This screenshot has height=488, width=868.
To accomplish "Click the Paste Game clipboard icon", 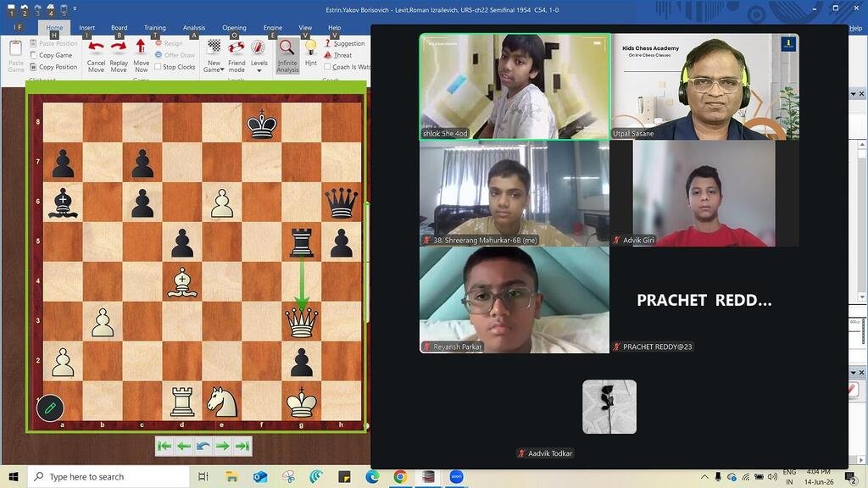I will (15, 48).
